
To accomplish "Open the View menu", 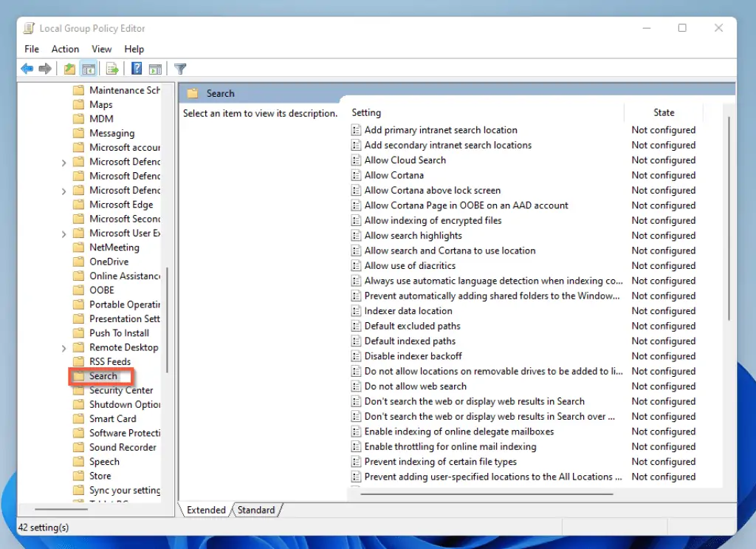I will pos(101,49).
